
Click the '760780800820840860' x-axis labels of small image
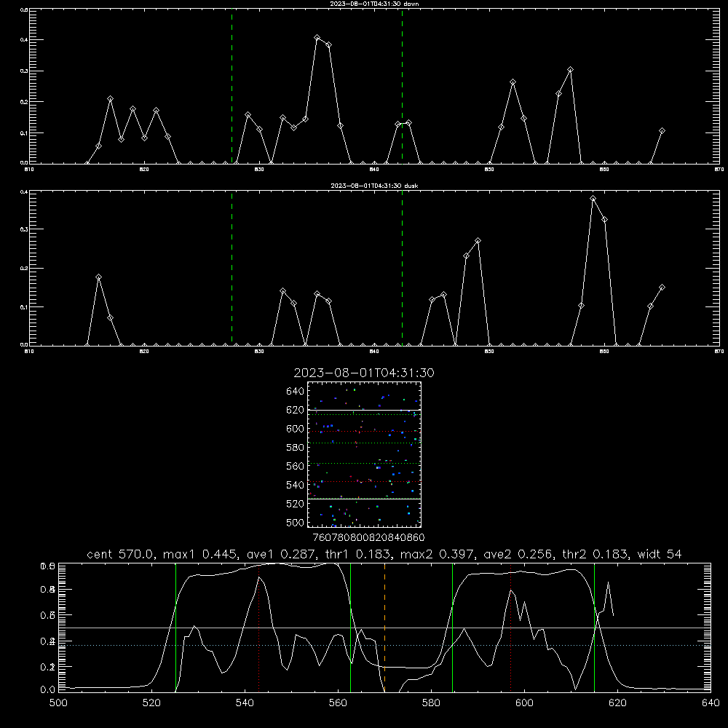tap(368, 538)
